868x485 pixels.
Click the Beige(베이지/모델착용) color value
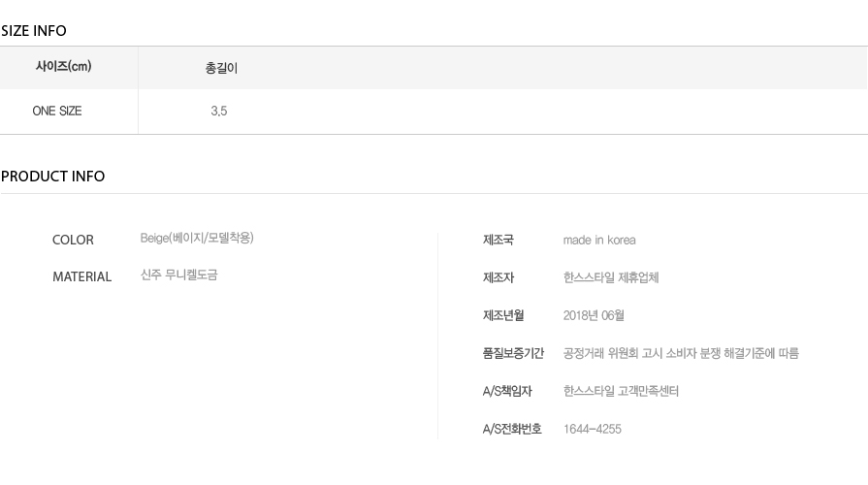pyautogui.click(x=197, y=238)
